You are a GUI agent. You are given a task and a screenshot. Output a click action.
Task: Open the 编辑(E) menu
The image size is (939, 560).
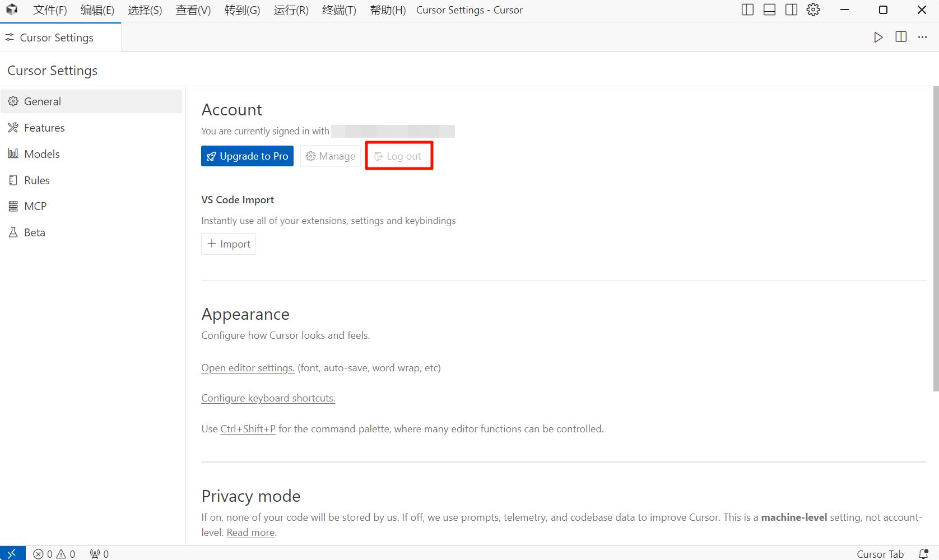tap(97, 10)
